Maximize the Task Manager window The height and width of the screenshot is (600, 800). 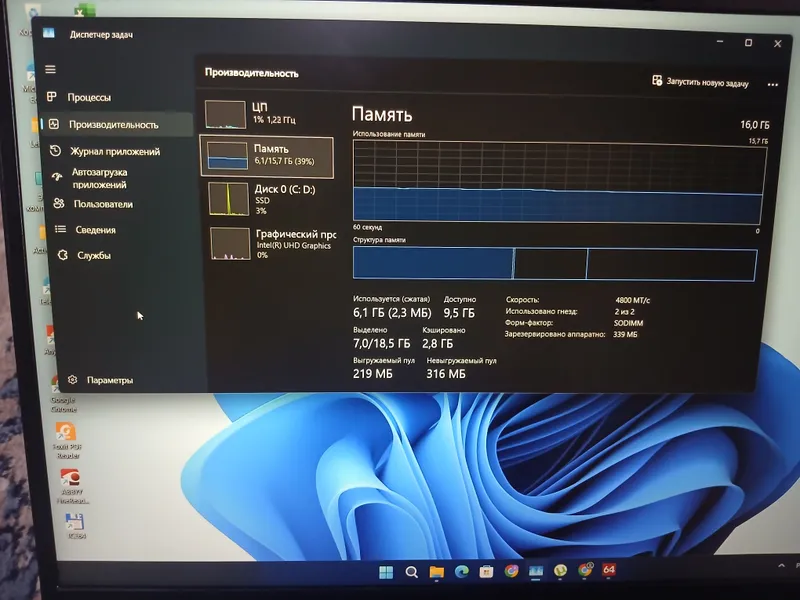[x=748, y=42]
